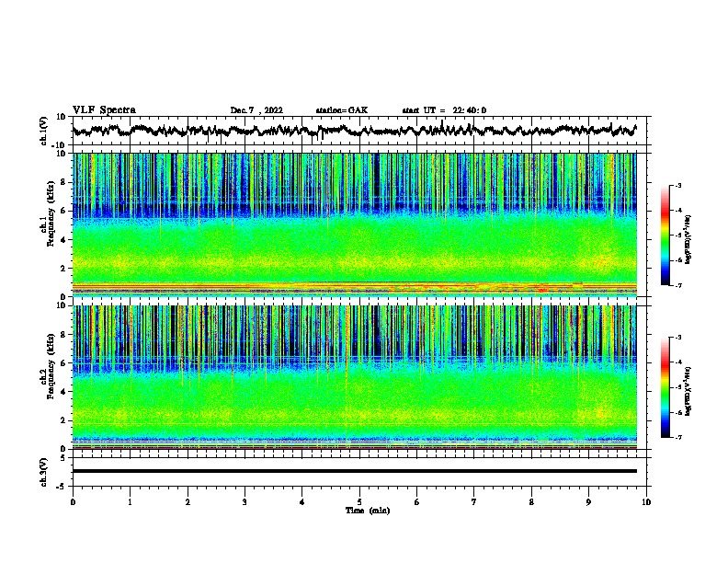Select the ch.2 spectrogram color scale bar
The width and height of the screenshot is (728, 563).
click(x=665, y=387)
